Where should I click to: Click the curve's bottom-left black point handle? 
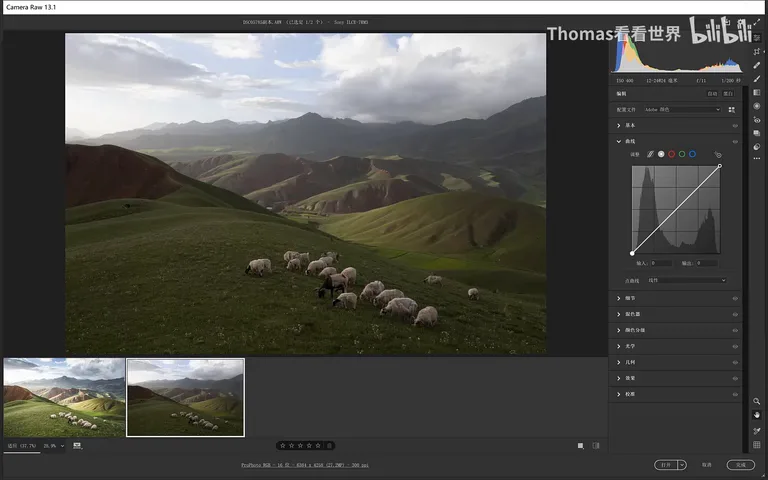click(632, 253)
